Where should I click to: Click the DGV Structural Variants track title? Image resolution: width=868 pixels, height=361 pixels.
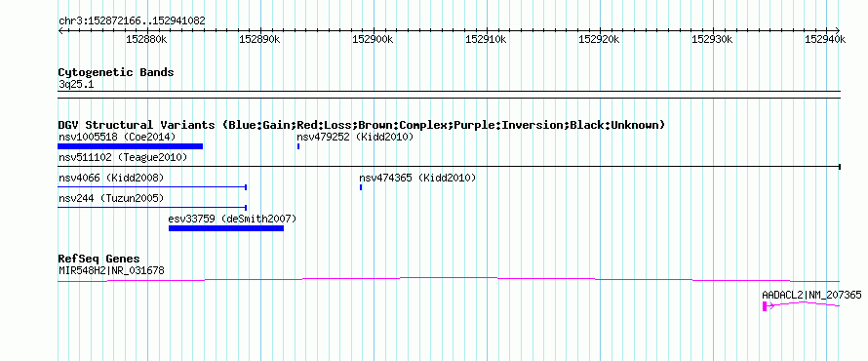pyautogui.click(x=362, y=125)
